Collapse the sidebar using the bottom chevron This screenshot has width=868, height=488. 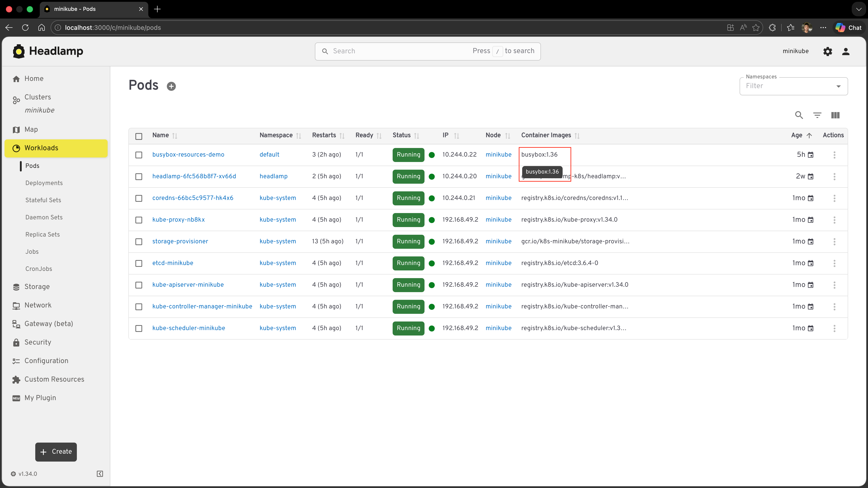pos(99,474)
